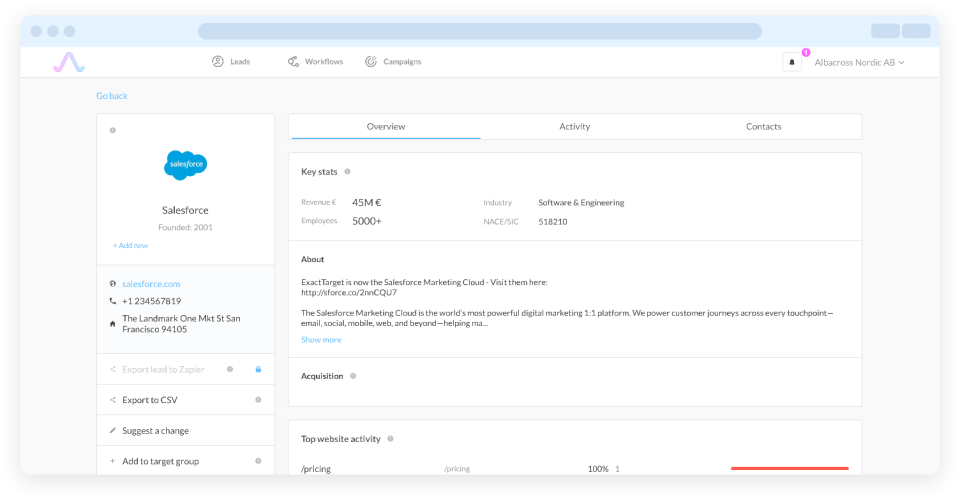Viewport: 960px width, 500px height.
Task: Switch to the Activity tab
Action: pyautogui.click(x=574, y=127)
